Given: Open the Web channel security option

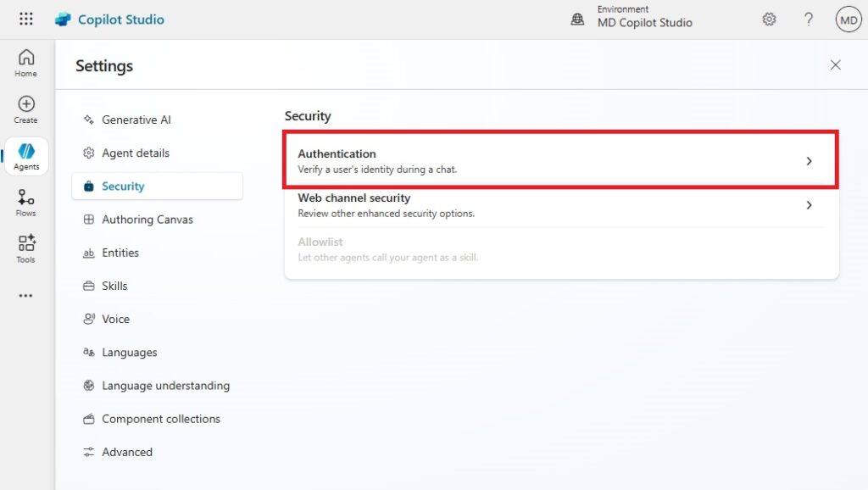Looking at the screenshot, I should tap(561, 205).
